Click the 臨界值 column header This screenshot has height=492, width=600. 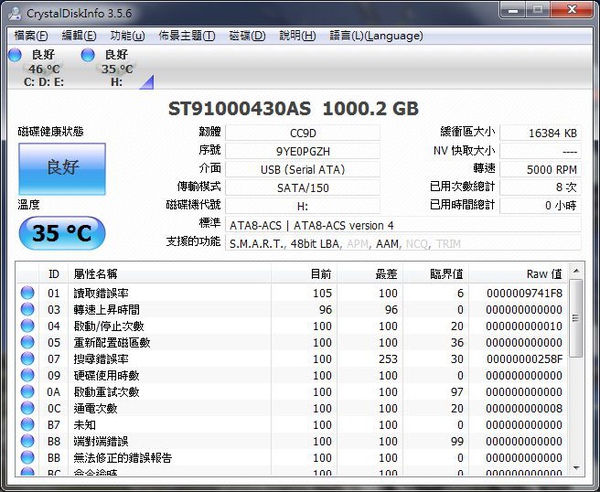tap(436, 274)
